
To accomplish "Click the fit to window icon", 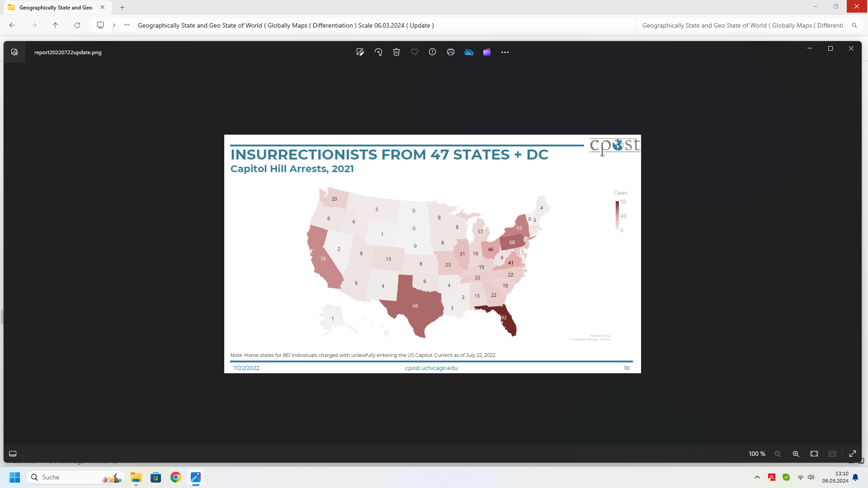I will click(814, 454).
